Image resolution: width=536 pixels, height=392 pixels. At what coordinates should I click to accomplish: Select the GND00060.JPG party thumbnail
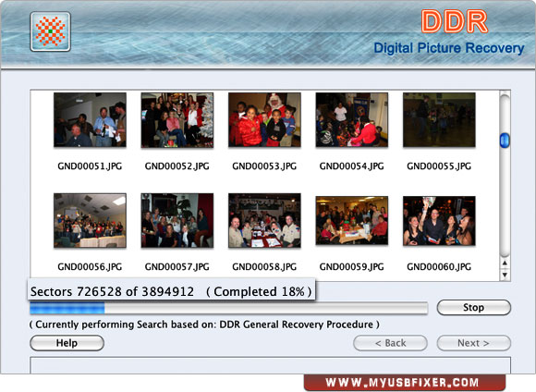point(439,221)
